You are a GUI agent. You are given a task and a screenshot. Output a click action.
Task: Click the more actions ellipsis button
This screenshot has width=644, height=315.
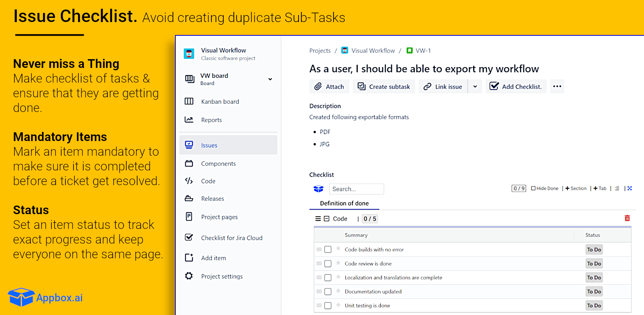557,86
